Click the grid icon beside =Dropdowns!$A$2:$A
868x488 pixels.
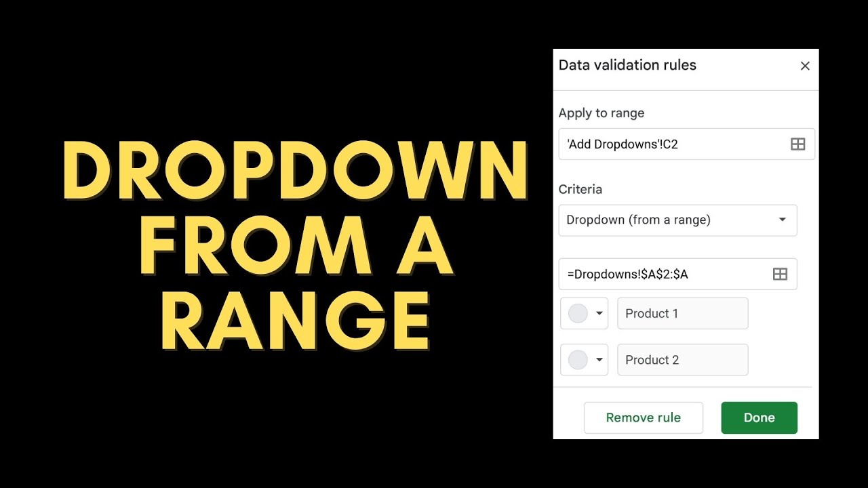point(780,274)
